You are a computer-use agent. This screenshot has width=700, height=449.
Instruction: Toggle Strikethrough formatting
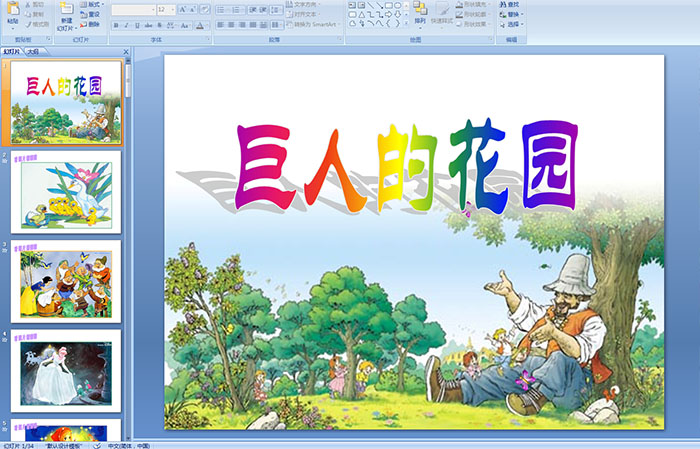[148, 25]
